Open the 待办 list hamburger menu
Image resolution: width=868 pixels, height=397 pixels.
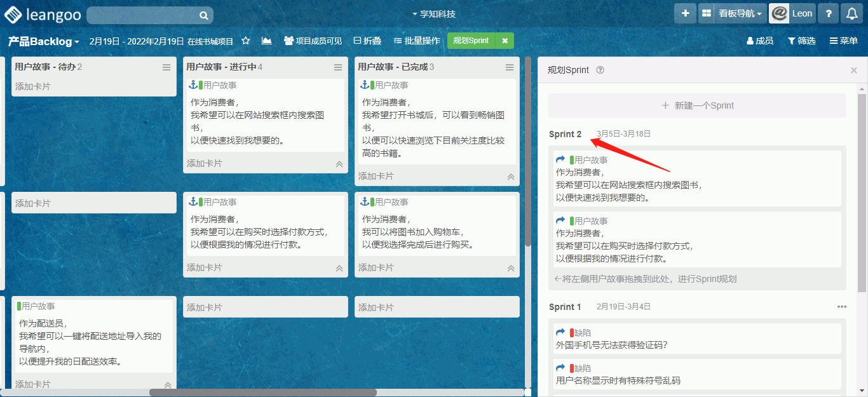(x=166, y=67)
